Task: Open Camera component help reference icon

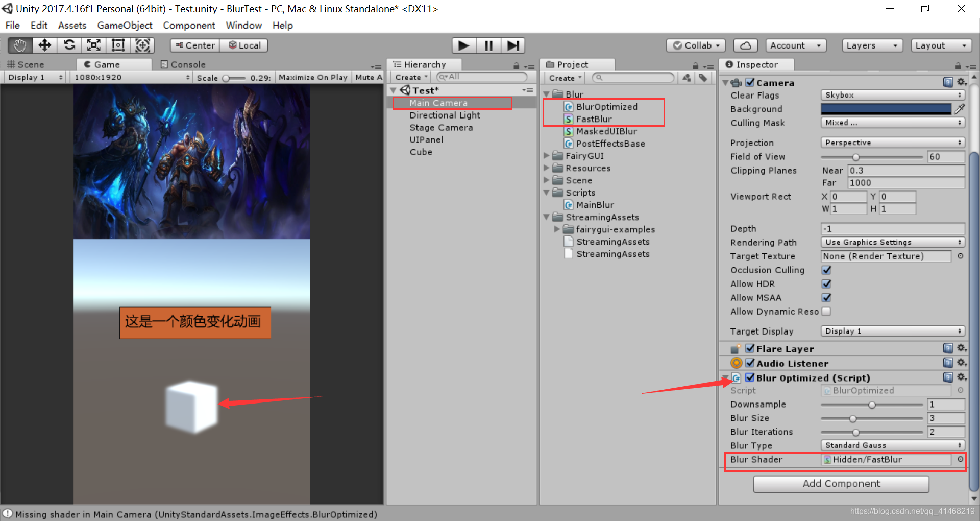Action: tap(948, 82)
